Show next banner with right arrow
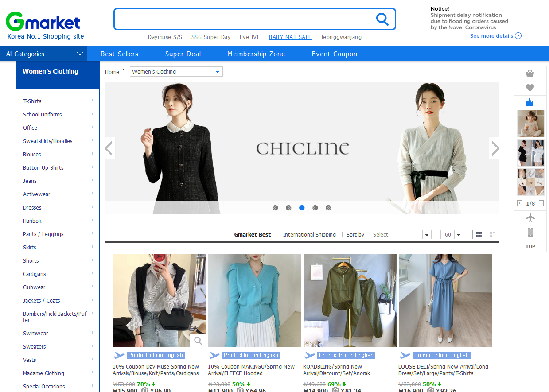This screenshot has height=392, width=549. pyautogui.click(x=495, y=148)
